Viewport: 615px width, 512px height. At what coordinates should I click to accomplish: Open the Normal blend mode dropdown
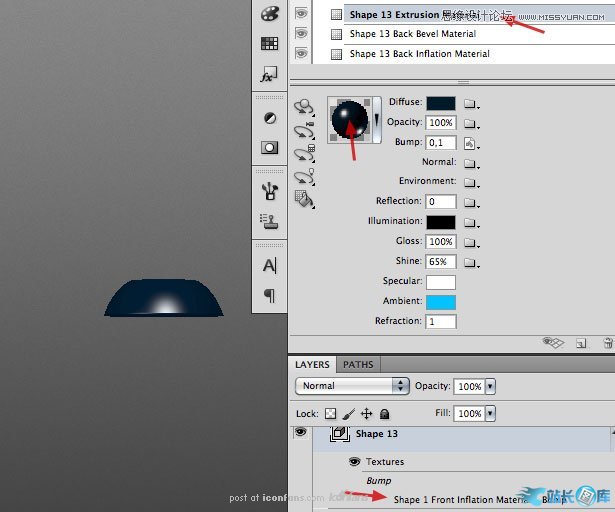352,386
